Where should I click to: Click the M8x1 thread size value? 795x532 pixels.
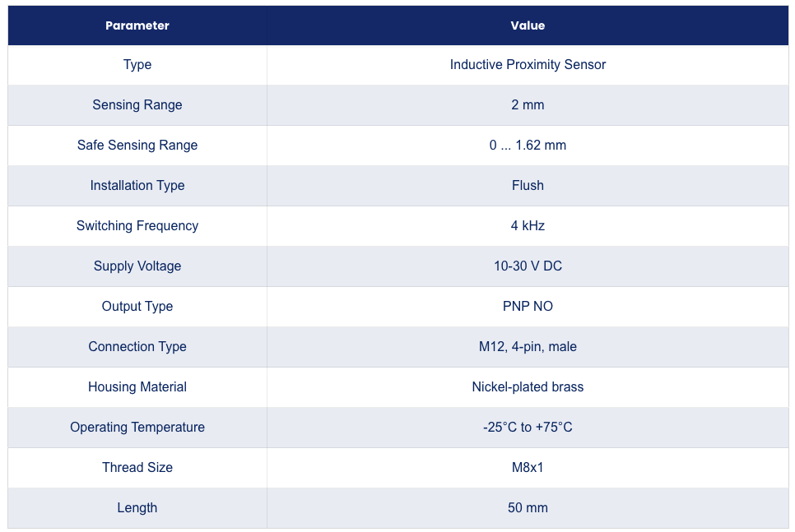(528, 468)
